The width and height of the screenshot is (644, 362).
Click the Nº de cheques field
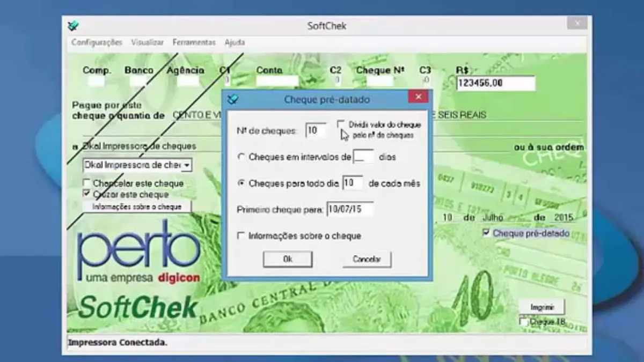pyautogui.click(x=316, y=130)
